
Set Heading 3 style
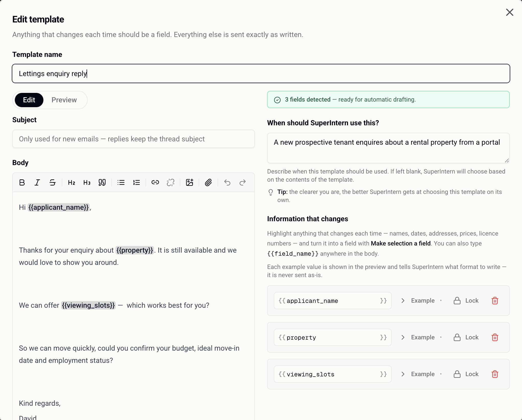click(87, 182)
